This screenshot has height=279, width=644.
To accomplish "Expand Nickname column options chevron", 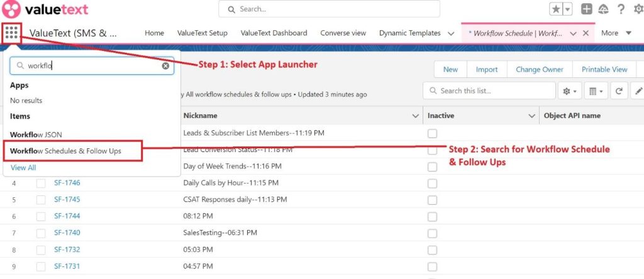I will coord(415,116).
